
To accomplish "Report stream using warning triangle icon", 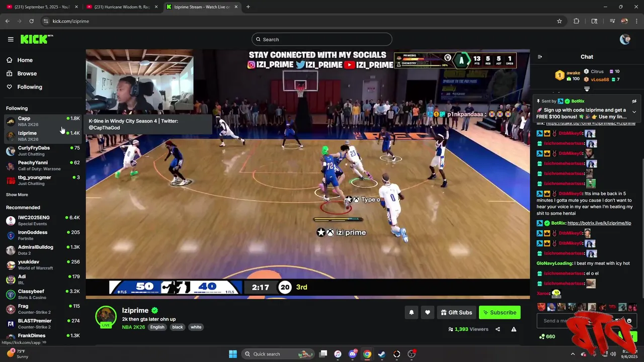I will [x=514, y=329].
